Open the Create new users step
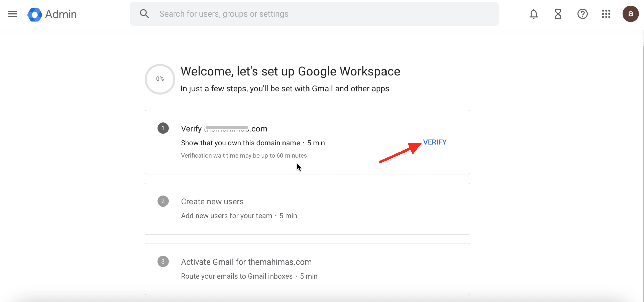This screenshot has height=302, width=644. pos(307,209)
